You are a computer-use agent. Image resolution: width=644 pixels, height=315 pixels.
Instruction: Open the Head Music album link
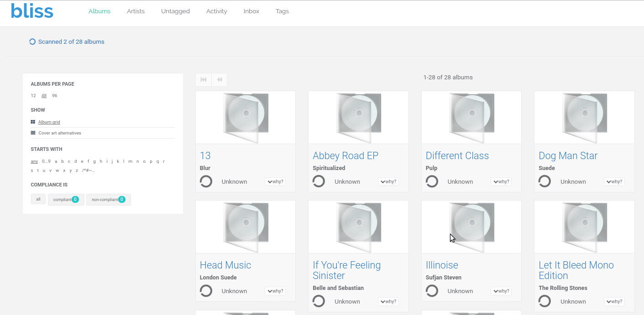pos(225,265)
